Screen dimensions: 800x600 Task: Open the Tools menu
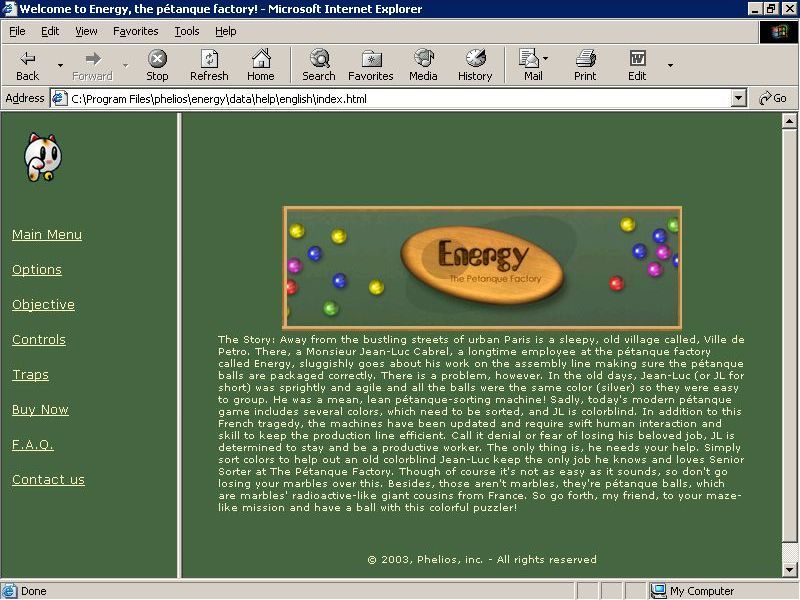pos(187,32)
